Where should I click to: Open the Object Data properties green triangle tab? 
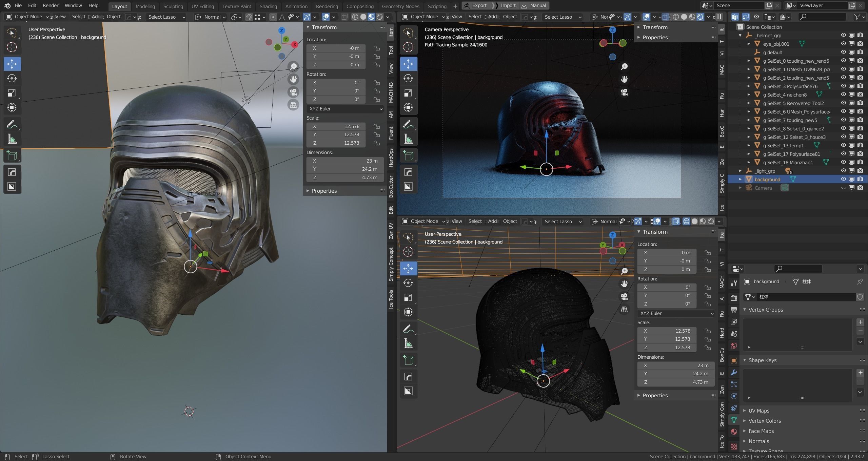tap(734, 420)
